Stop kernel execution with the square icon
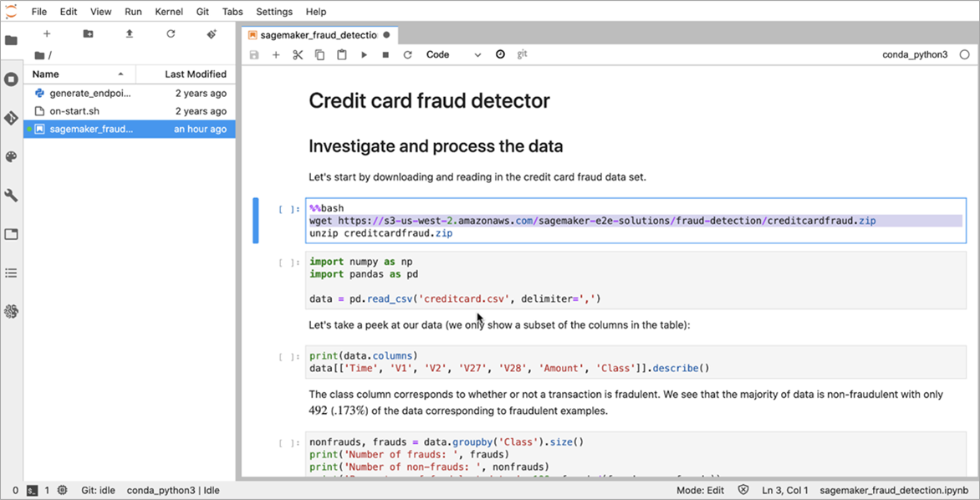980x500 pixels. pyautogui.click(x=385, y=54)
